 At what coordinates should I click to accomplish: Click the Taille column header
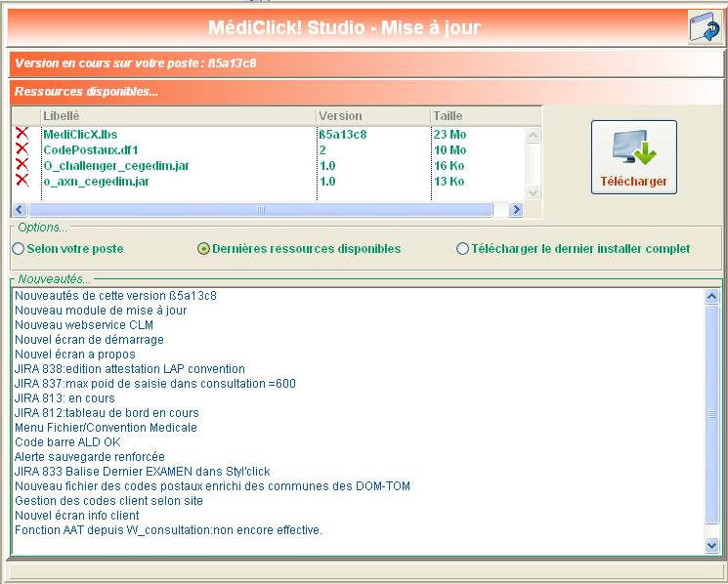pyautogui.click(x=486, y=116)
